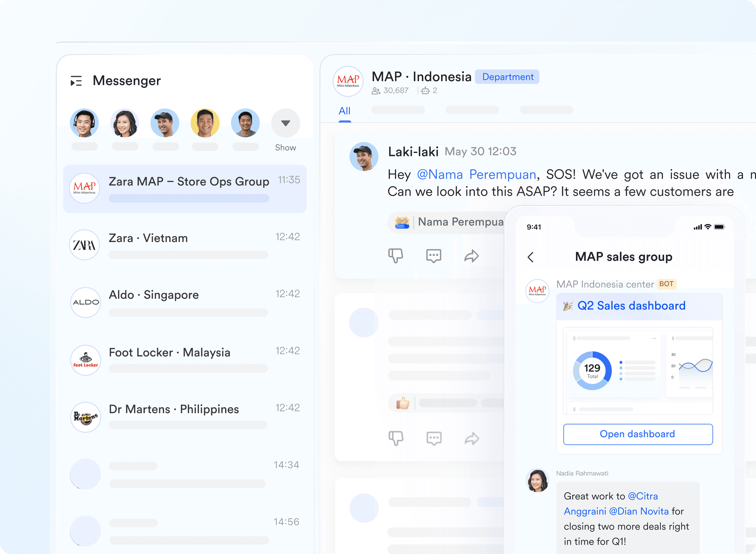Click the member count icon showing 30,687
This screenshot has height=554, width=756.
376,91
